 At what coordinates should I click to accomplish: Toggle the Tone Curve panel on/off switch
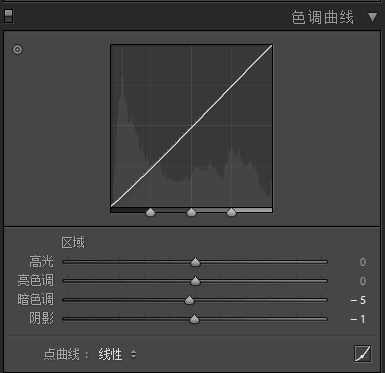(9, 16)
